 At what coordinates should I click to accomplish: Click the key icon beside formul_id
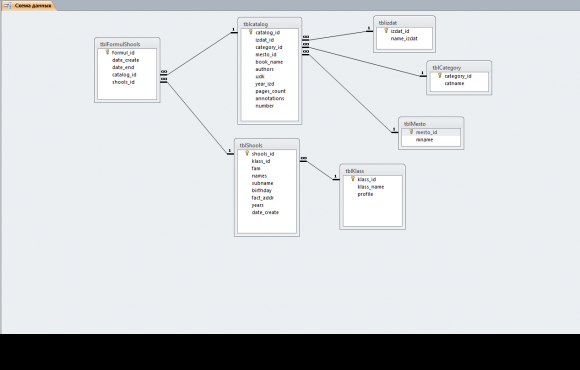point(107,53)
